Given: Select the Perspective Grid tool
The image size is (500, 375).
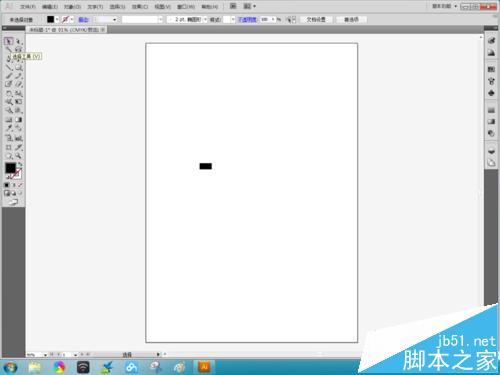Looking at the screenshot, I should pyautogui.click(x=19, y=110).
